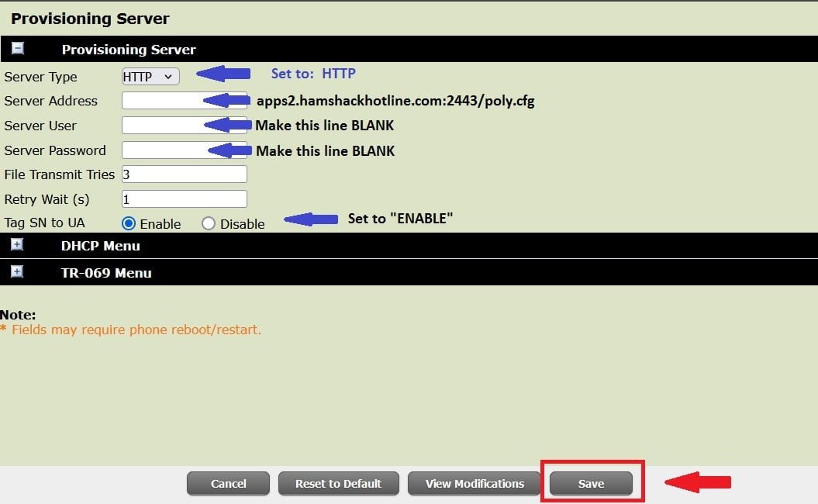
Task: Click into the Server User field
Action: (161, 125)
